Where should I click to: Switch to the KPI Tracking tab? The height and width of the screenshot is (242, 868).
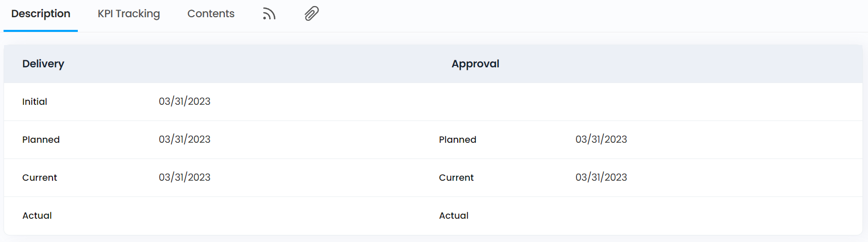click(129, 14)
